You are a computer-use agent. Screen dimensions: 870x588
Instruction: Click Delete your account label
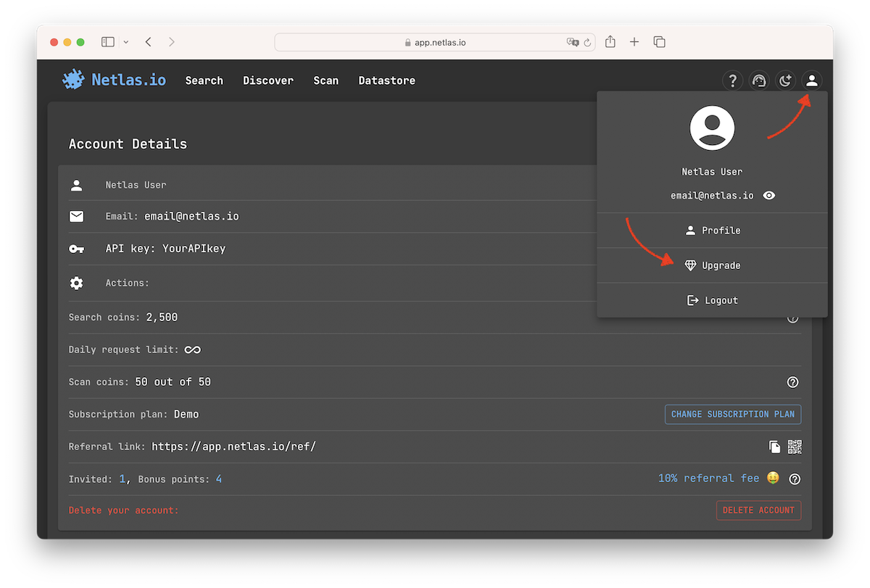tap(123, 510)
